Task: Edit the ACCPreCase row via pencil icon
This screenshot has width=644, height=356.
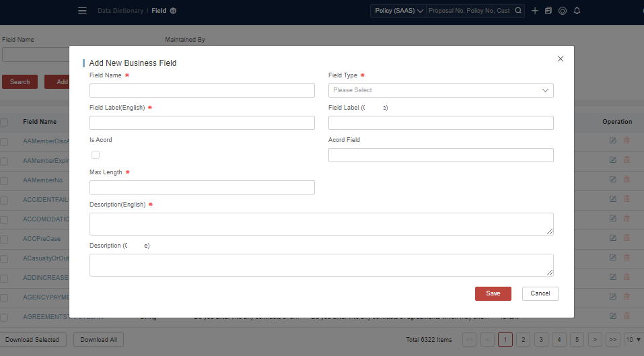Action: [x=613, y=238]
